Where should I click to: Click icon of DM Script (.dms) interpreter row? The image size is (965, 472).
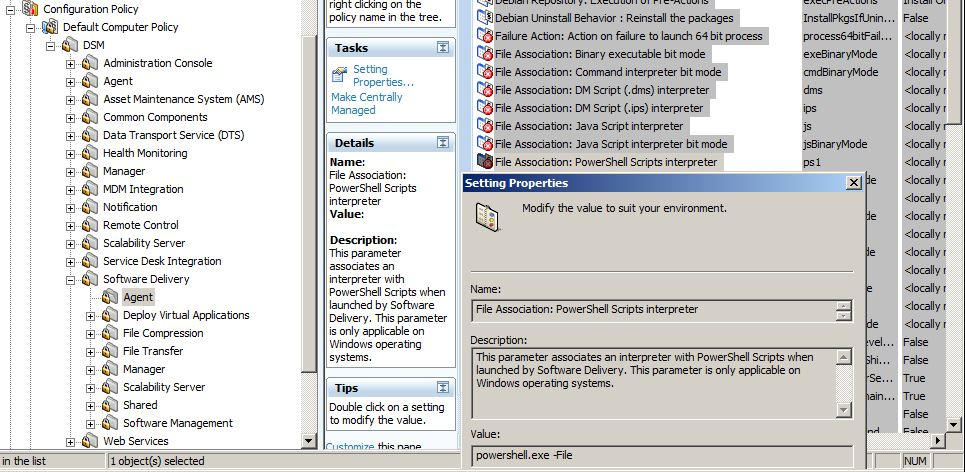[x=485, y=90]
